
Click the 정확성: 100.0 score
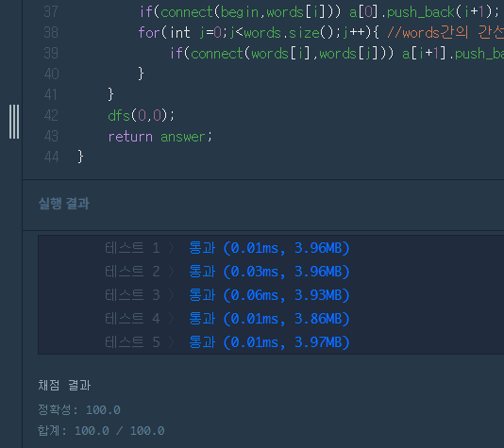(x=79, y=409)
